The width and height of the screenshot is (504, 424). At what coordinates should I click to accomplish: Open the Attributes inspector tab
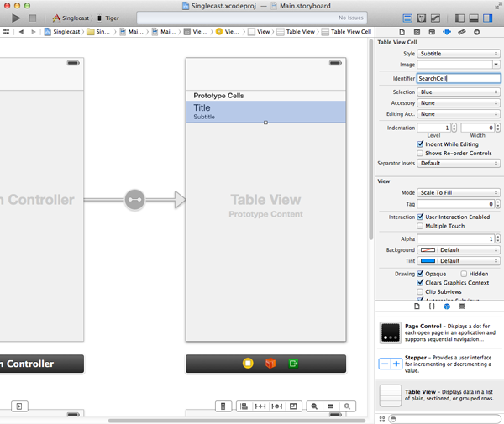(447, 32)
